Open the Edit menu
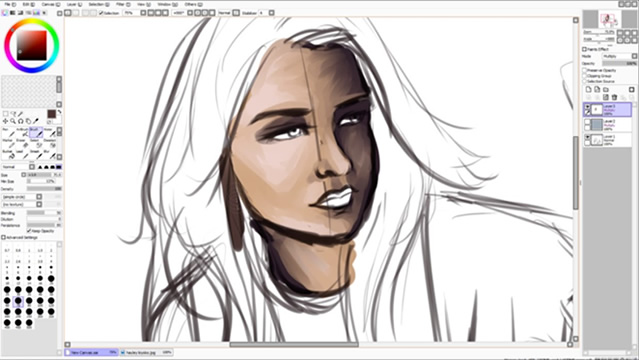 coord(28,4)
